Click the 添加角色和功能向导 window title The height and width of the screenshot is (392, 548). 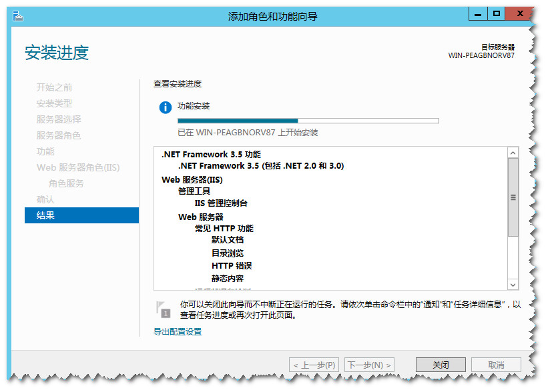(x=272, y=17)
